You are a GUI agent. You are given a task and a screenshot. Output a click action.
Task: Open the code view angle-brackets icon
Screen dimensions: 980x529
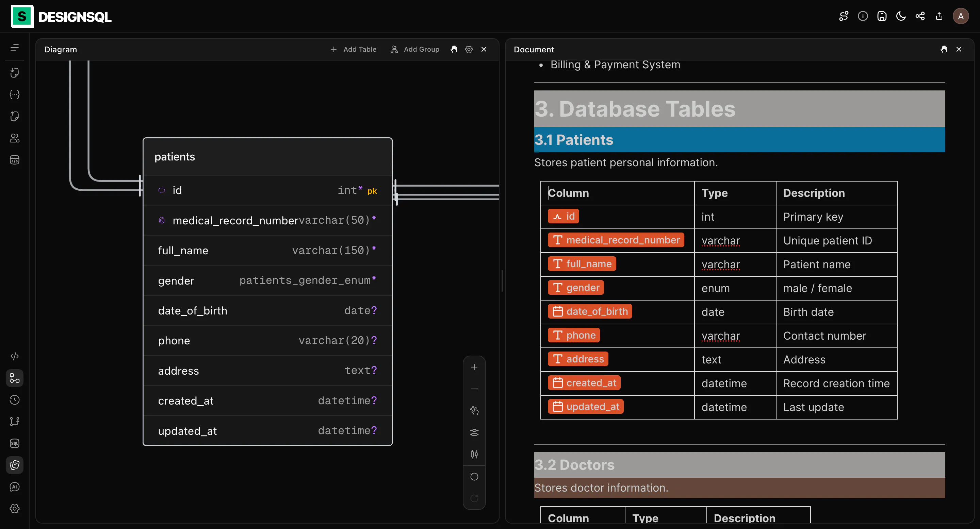[x=14, y=356]
